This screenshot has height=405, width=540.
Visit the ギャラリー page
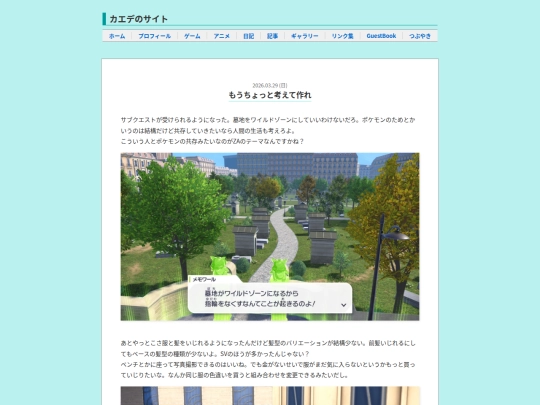click(304, 36)
